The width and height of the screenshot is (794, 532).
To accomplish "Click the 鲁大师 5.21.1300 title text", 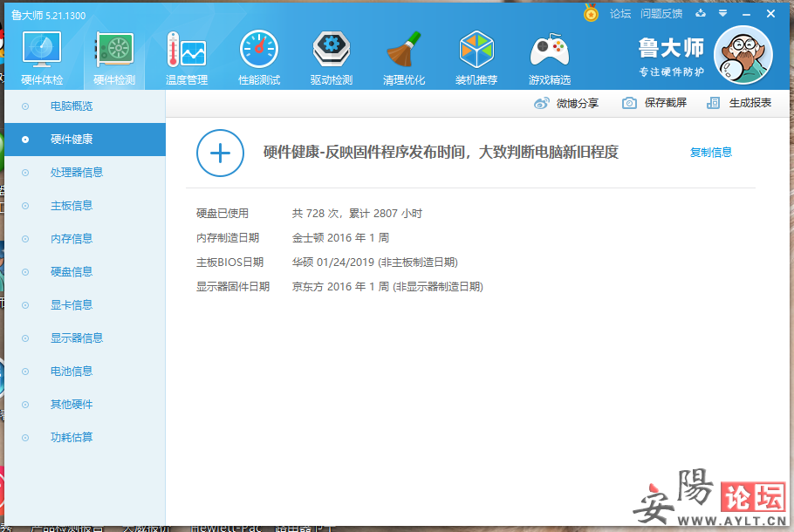I will coord(49,16).
